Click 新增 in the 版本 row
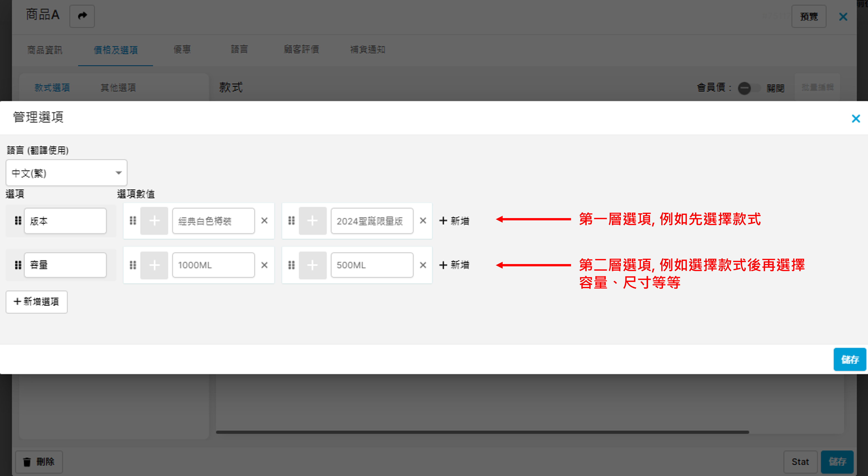 [454, 221]
